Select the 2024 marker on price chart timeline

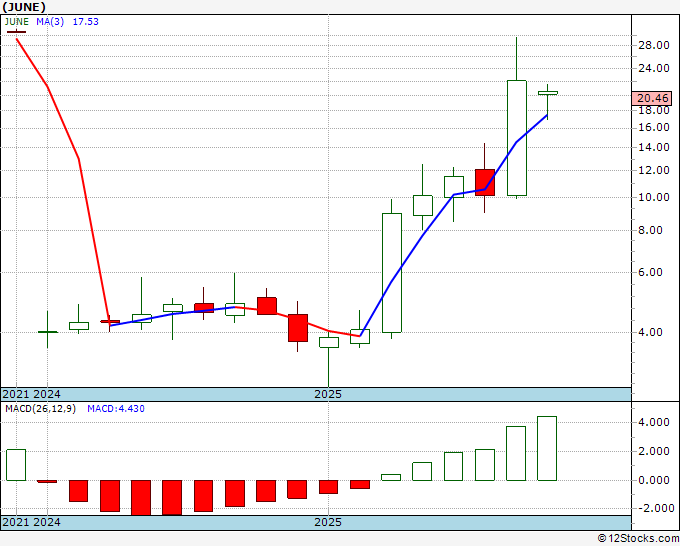pos(47,394)
